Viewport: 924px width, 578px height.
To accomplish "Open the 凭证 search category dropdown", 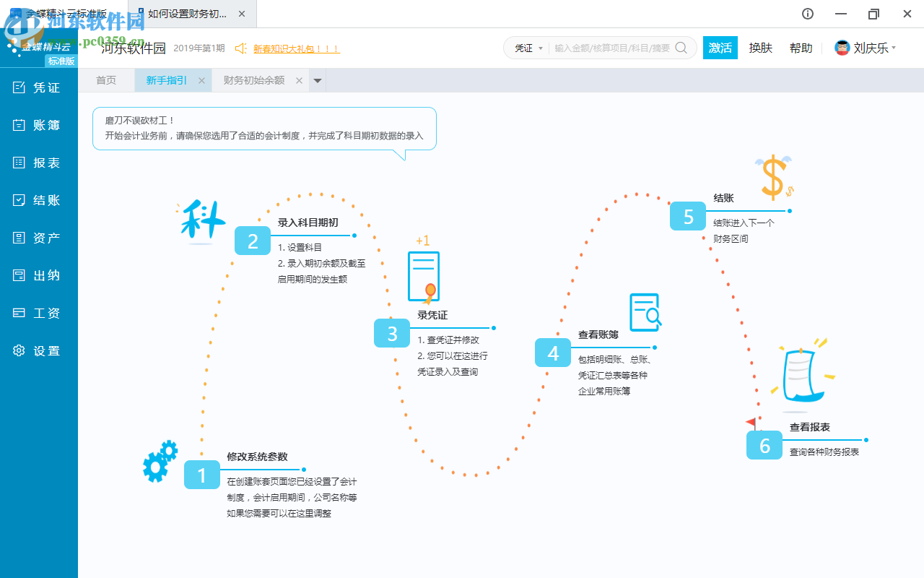I will (528, 48).
